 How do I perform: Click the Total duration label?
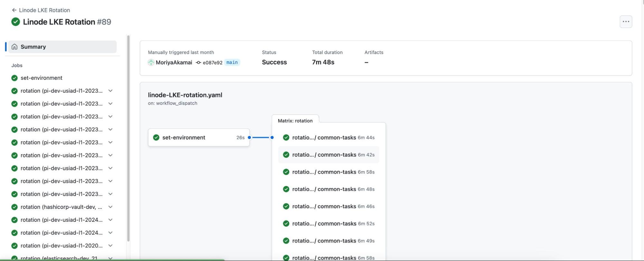pos(327,52)
